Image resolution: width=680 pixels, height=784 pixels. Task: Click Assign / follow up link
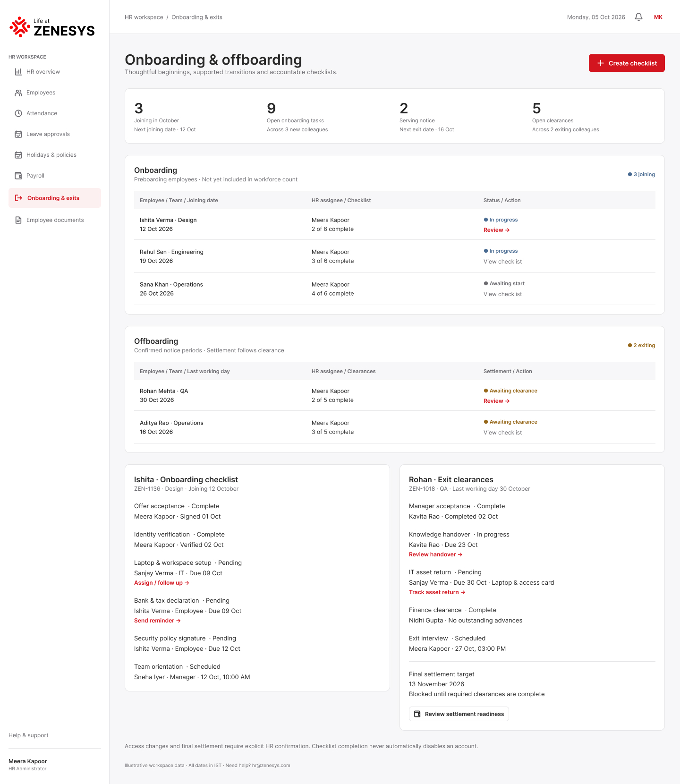(161, 583)
